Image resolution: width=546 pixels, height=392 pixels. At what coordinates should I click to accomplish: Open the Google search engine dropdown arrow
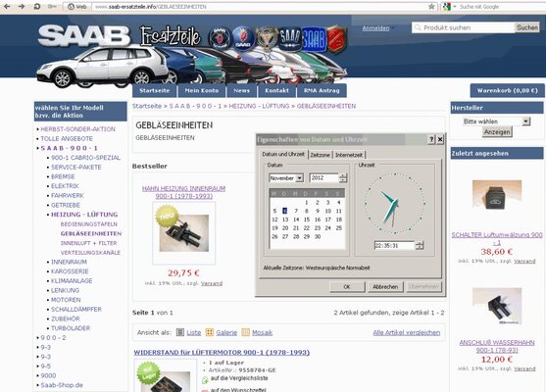click(x=455, y=6)
